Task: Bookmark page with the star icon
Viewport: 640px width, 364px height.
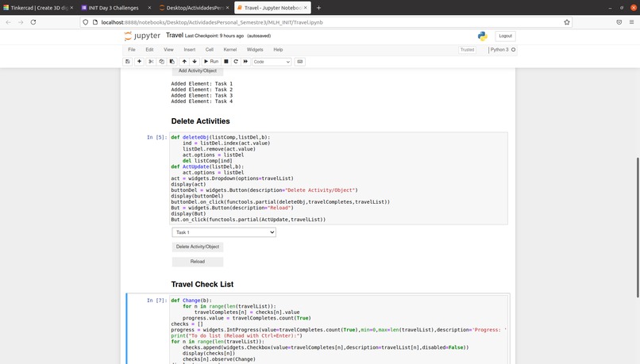Action: pos(566,22)
